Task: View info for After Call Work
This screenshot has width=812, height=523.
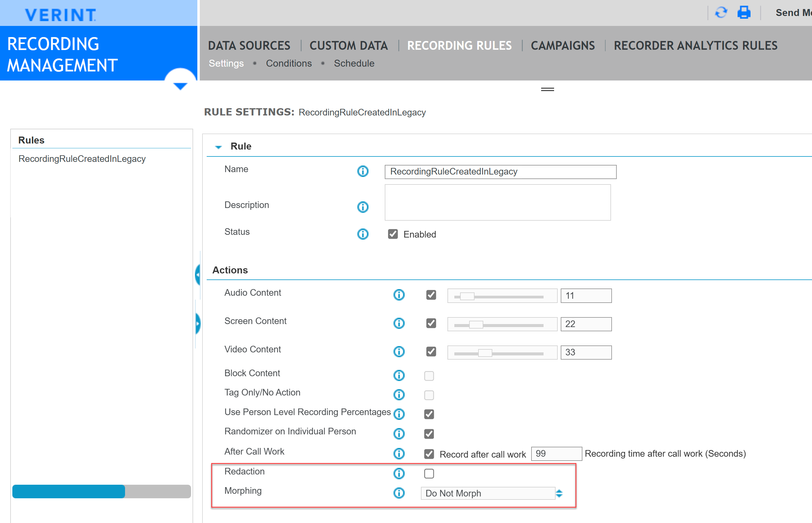Action: point(399,453)
